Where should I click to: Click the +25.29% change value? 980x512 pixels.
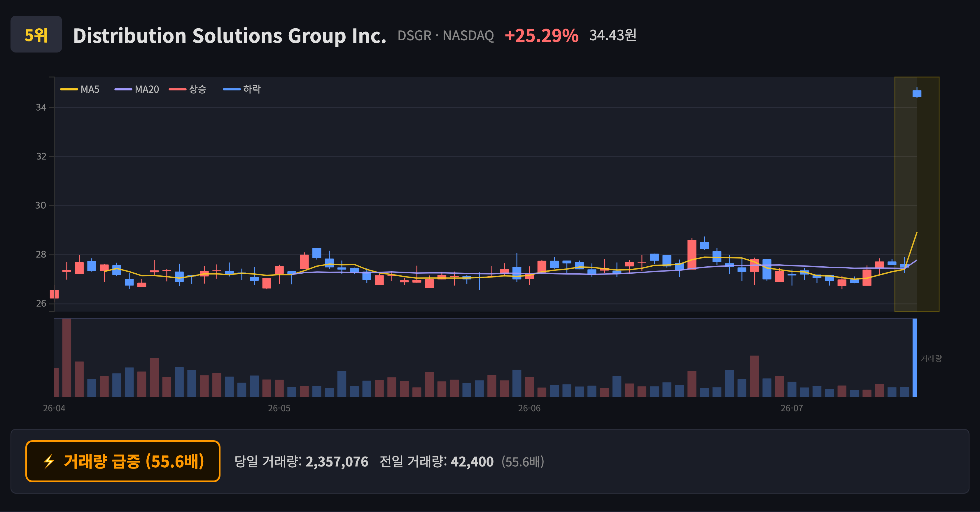click(x=541, y=36)
